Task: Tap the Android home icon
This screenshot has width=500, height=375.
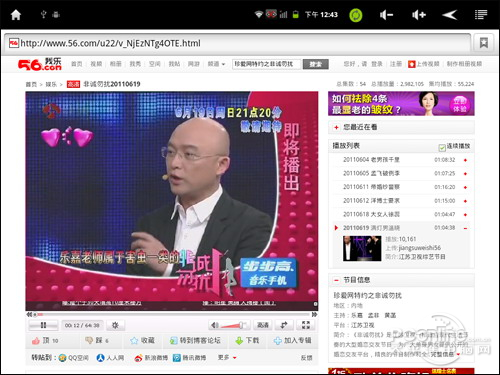Action: (x=16, y=15)
